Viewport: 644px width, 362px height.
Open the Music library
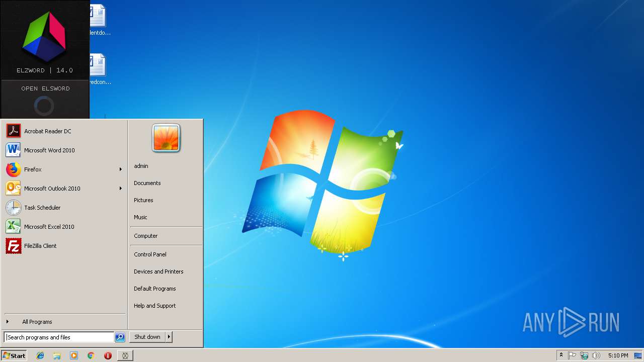point(166,217)
